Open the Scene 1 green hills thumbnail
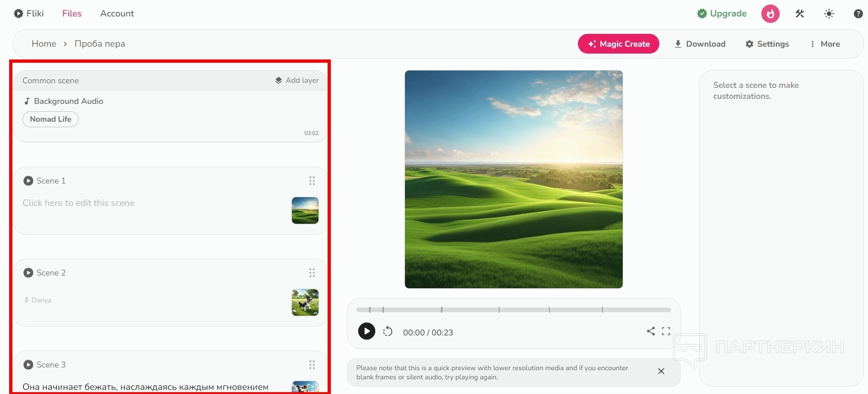868x394 pixels. click(x=305, y=210)
